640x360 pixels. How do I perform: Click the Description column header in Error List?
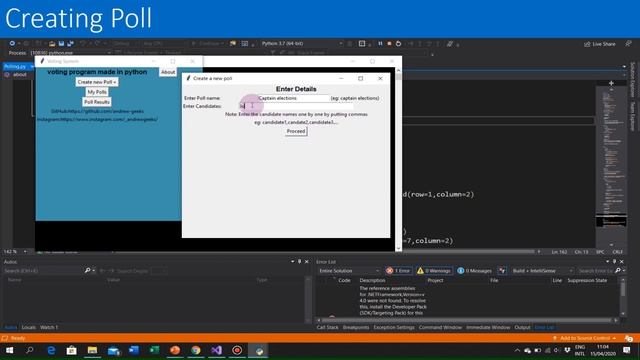372,280
